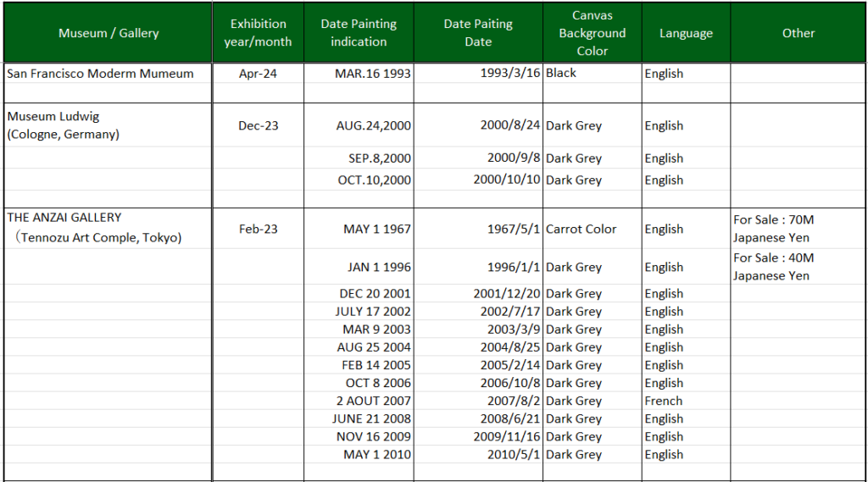The width and height of the screenshot is (868, 482).
Task: Click the 'Black' background color cell
Action: [x=593, y=74]
